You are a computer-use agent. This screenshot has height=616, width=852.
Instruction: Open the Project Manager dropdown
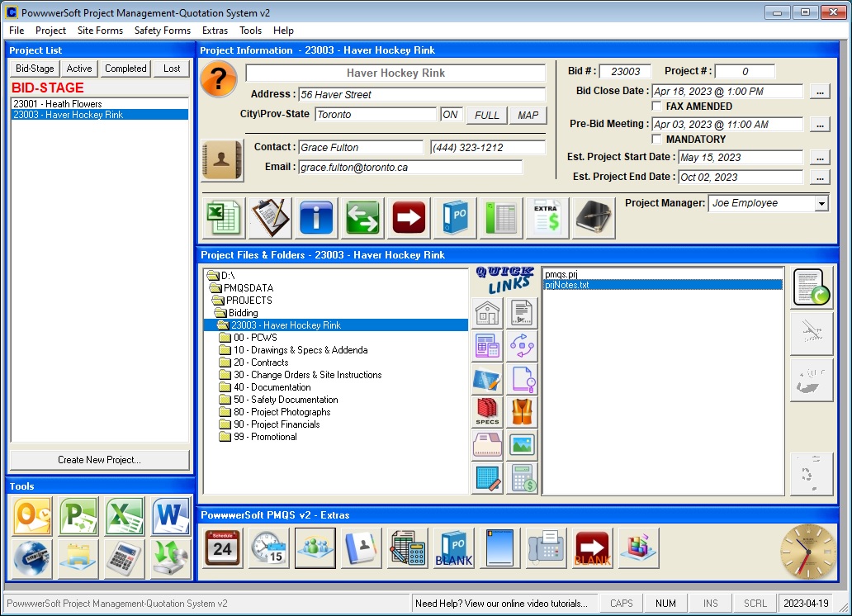821,203
